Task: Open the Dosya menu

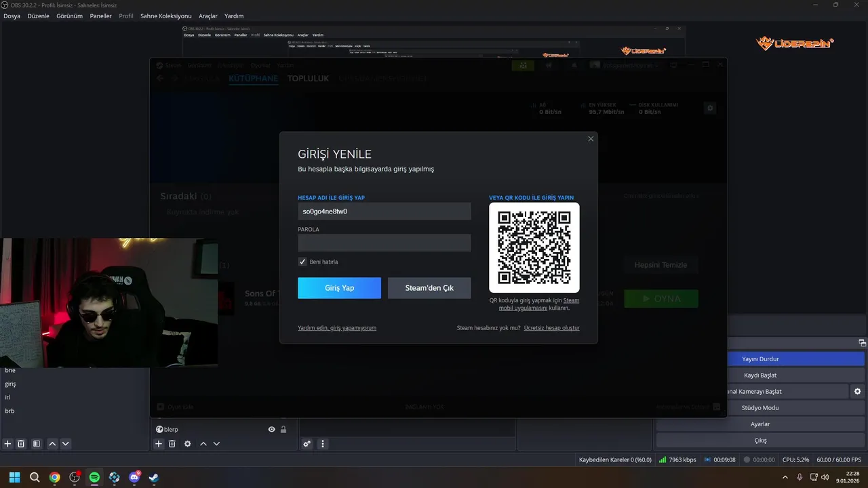Action: [12, 16]
